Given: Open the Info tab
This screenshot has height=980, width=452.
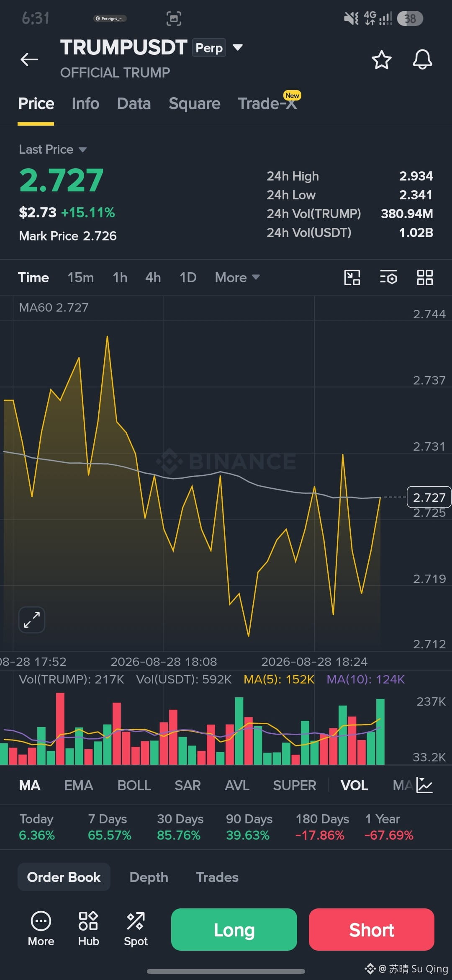Looking at the screenshot, I should coord(85,103).
